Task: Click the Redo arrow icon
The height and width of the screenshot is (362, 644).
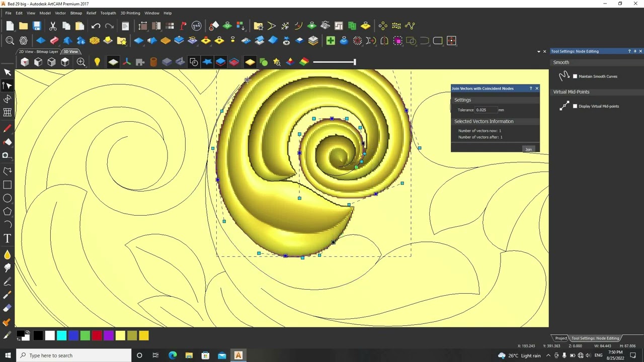Action: (x=109, y=26)
